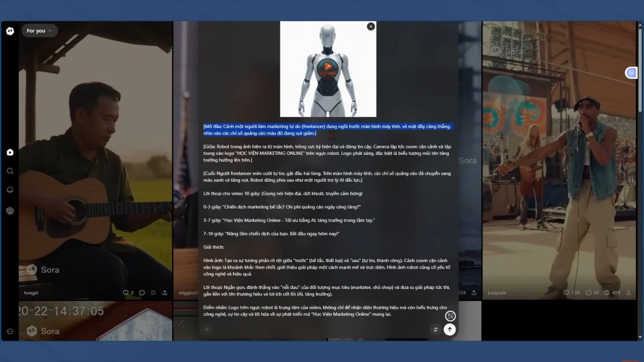Share the tuegpt guitar video
Viewport: 644px width, 362px height.
coord(164,293)
